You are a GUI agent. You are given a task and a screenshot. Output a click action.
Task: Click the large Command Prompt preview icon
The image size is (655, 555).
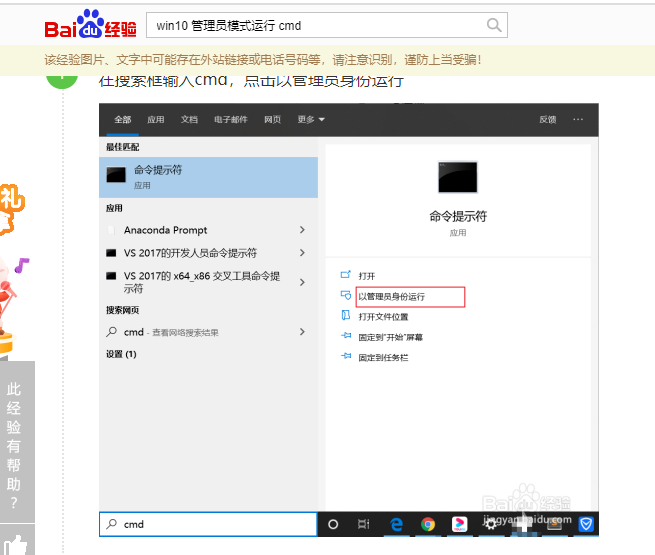point(457,177)
